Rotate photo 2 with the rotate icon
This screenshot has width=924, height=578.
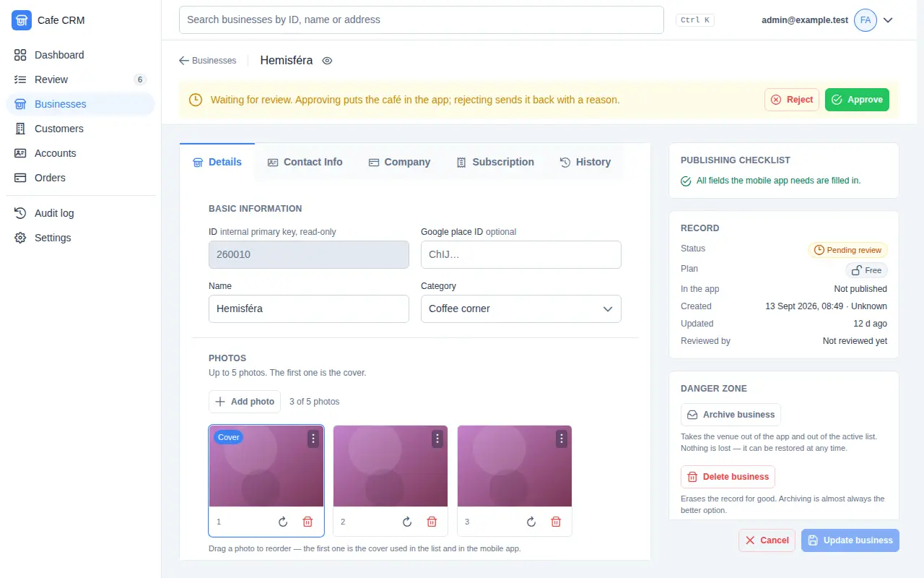pyautogui.click(x=407, y=522)
